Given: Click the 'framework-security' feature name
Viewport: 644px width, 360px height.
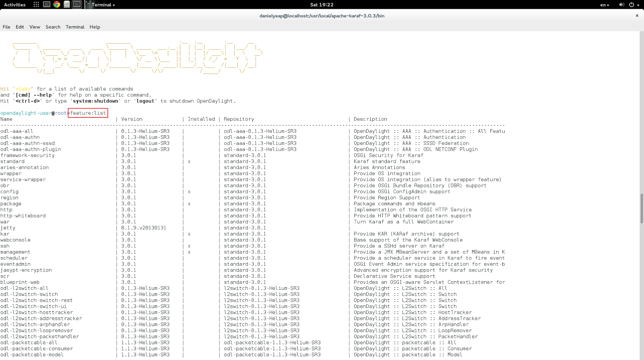Looking at the screenshot, I should click(27, 155).
